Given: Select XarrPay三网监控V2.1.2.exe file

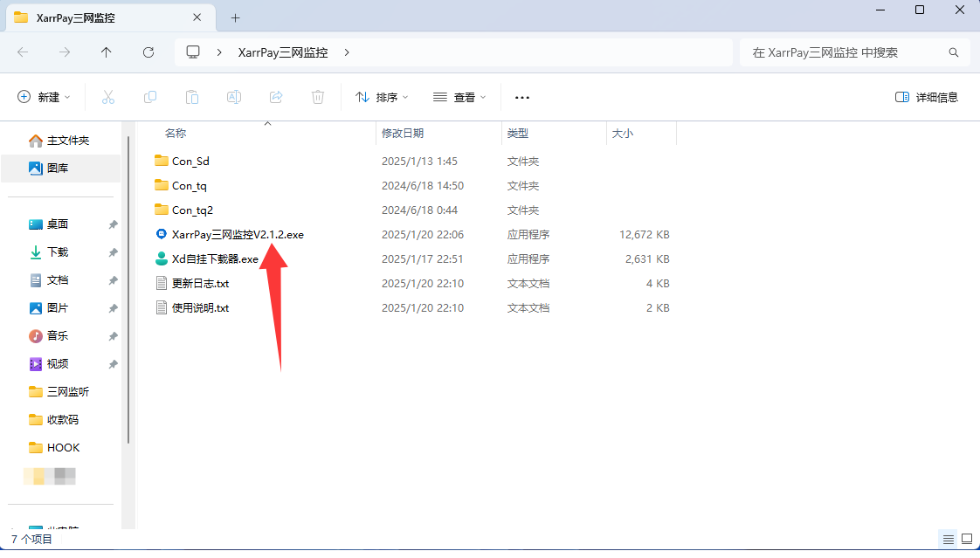Looking at the screenshot, I should point(238,235).
